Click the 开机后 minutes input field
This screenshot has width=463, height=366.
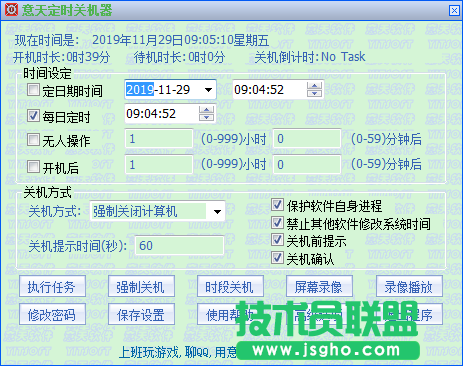pos(307,165)
